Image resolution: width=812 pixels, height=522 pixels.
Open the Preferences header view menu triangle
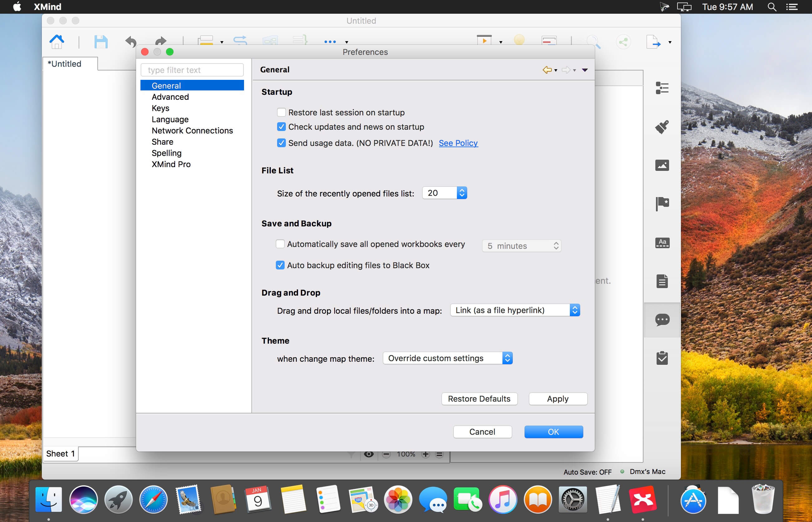(585, 70)
